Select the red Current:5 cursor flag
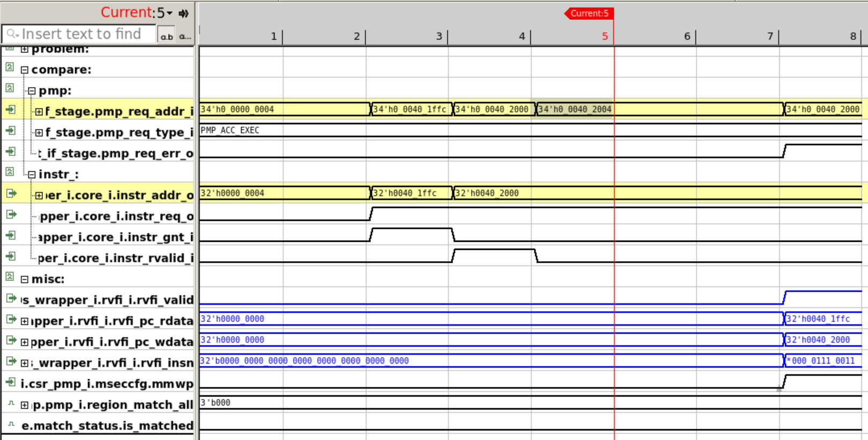The width and height of the screenshot is (868, 440). pyautogui.click(x=589, y=13)
